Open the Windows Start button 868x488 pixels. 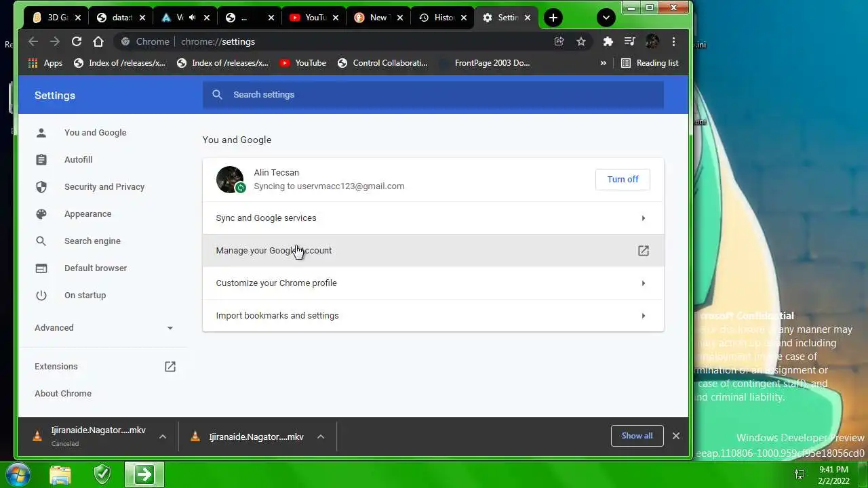tap(18, 474)
